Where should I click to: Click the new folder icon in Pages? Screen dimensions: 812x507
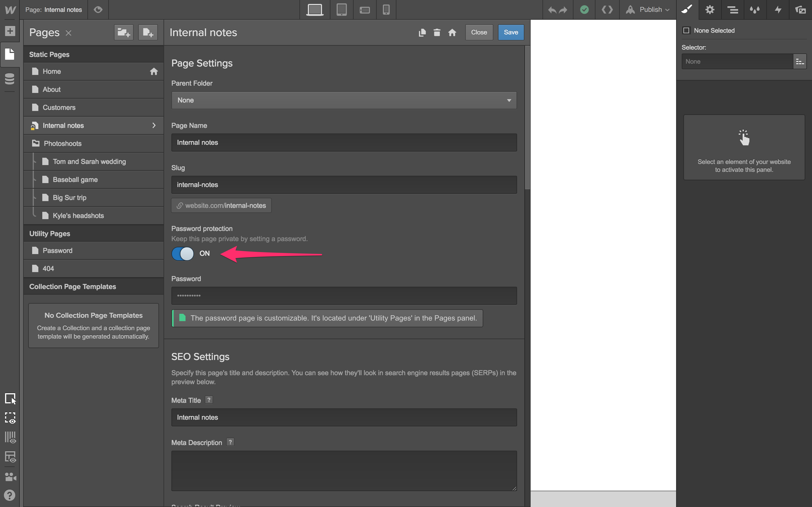(123, 32)
